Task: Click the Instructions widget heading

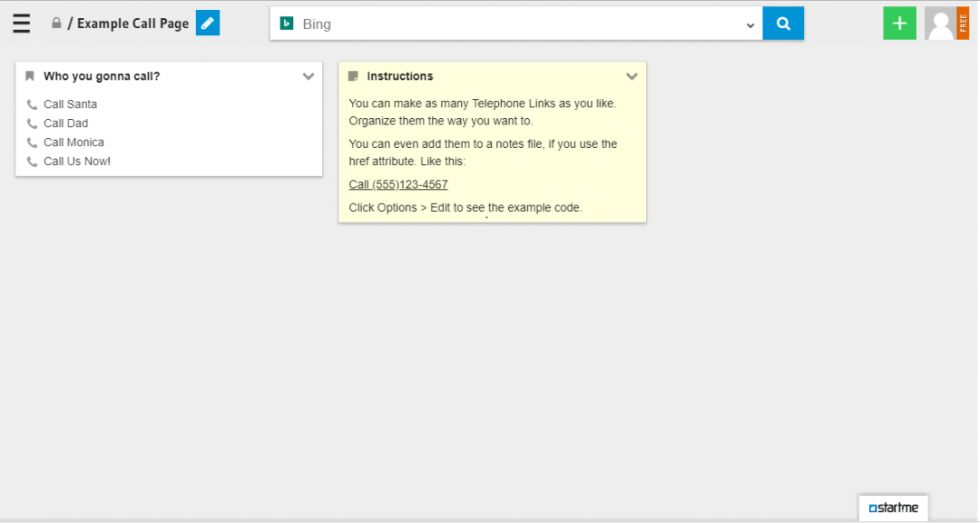Action: point(400,76)
